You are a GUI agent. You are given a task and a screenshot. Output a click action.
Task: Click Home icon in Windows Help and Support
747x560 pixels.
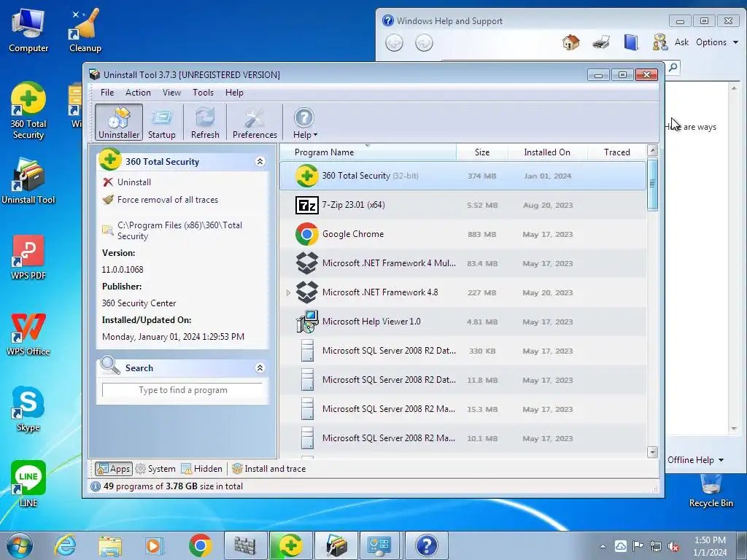(570, 42)
